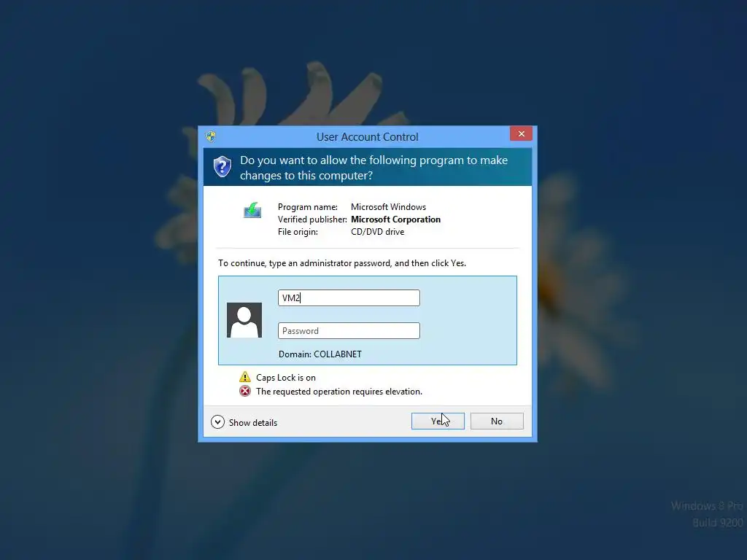The height and width of the screenshot is (560, 747).
Task: Click the 'Show details' label
Action: pos(253,423)
